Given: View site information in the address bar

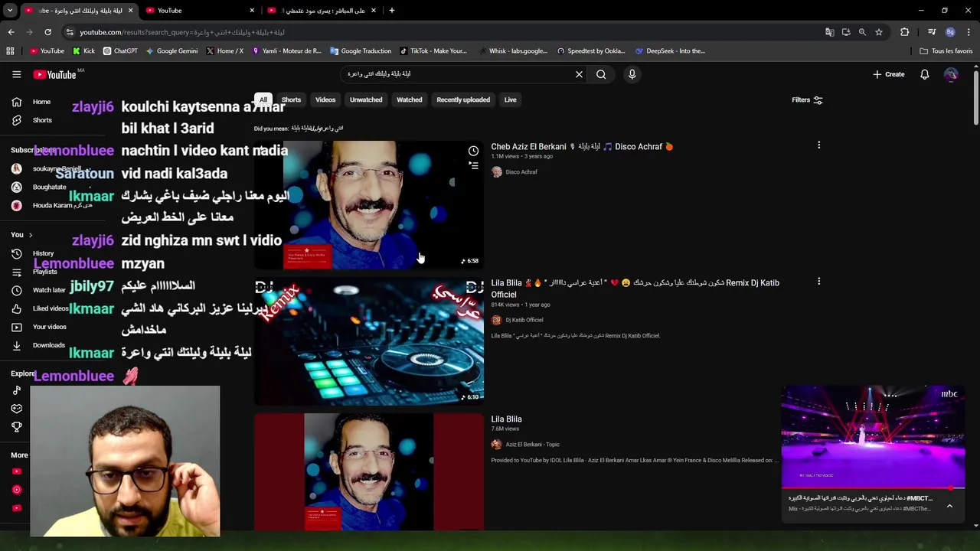Looking at the screenshot, I should point(70,32).
